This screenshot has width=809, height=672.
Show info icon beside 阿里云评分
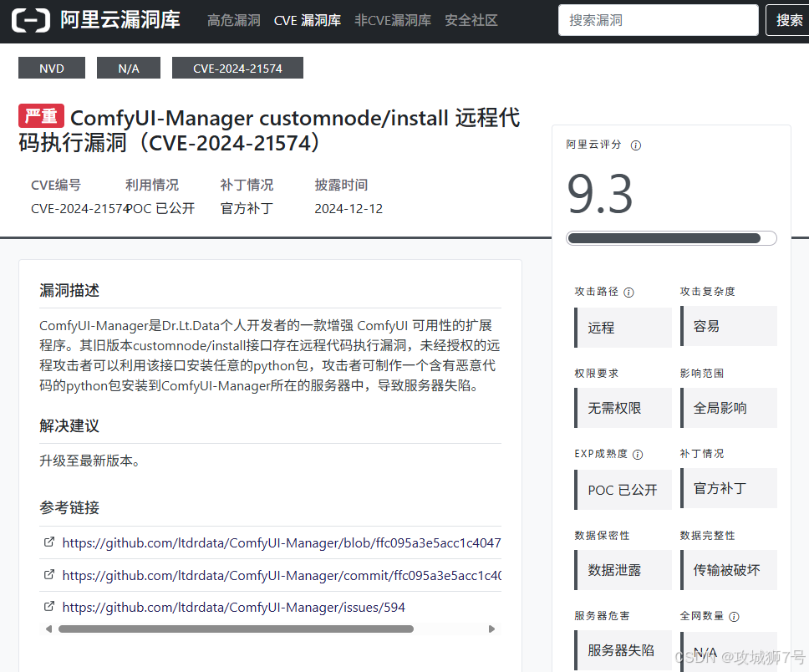pyautogui.click(x=636, y=145)
